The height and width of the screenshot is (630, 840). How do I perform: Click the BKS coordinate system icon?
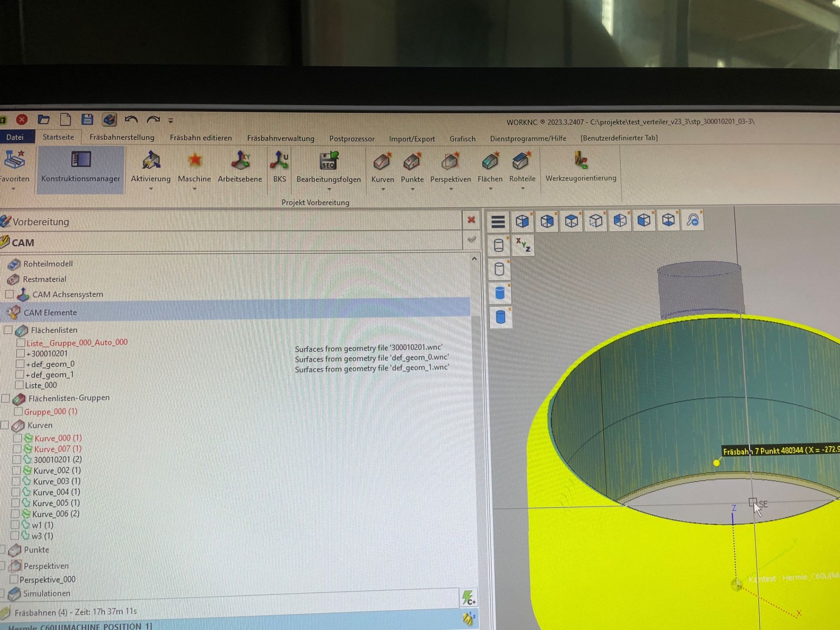[x=279, y=161]
